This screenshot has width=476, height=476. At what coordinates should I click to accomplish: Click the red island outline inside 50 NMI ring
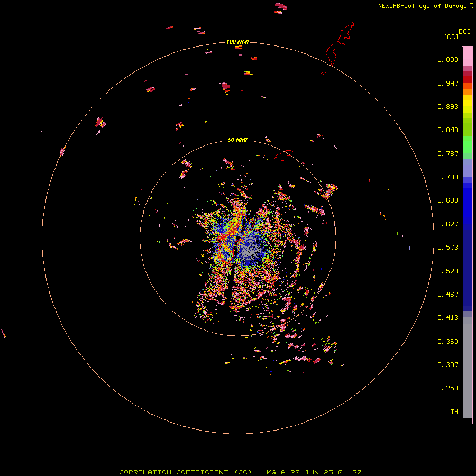tap(283, 155)
